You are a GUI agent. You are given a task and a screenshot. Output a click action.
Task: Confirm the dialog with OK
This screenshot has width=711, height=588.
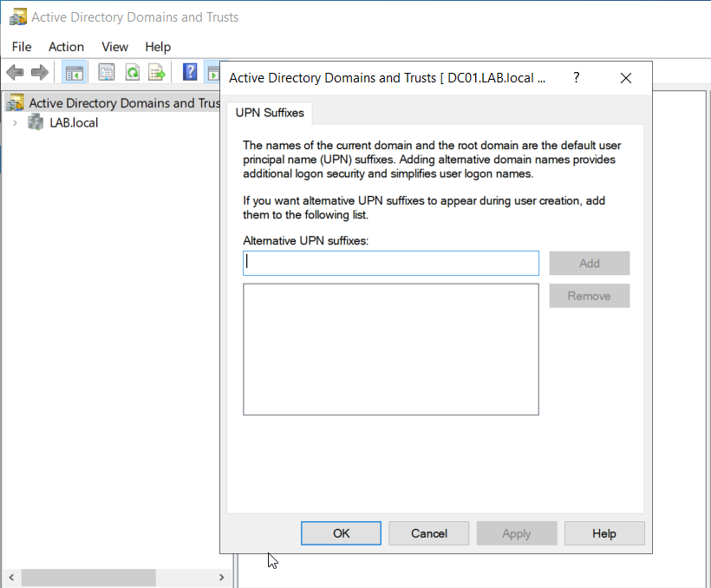point(341,533)
